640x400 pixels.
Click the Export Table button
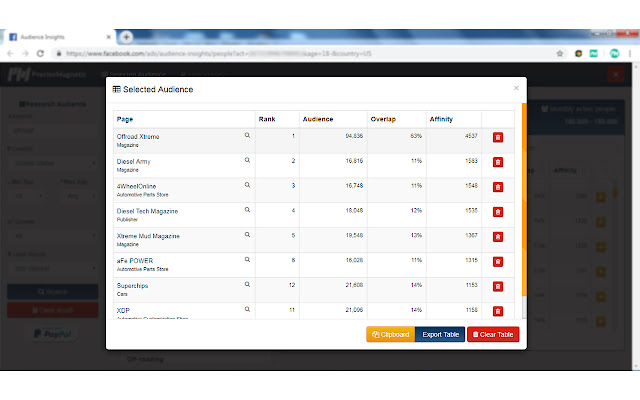click(440, 334)
